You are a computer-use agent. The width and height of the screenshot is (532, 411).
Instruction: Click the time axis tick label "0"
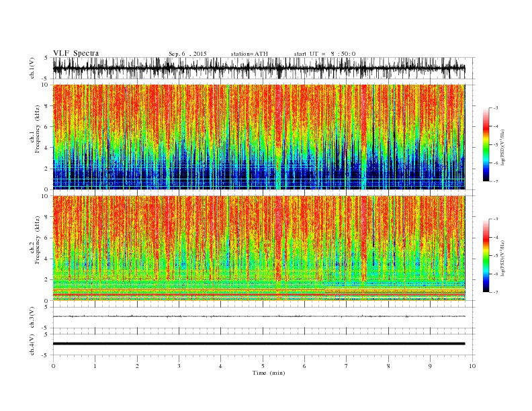53,366
